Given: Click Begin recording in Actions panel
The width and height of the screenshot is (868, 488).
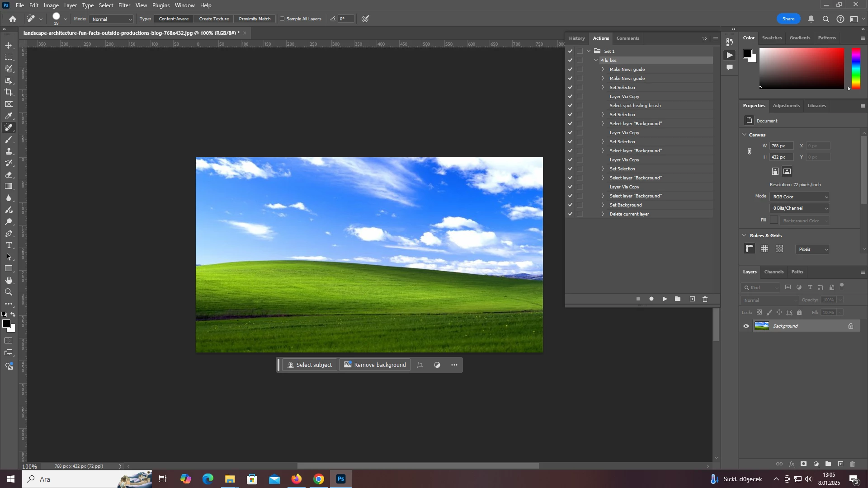Looking at the screenshot, I should tap(651, 299).
